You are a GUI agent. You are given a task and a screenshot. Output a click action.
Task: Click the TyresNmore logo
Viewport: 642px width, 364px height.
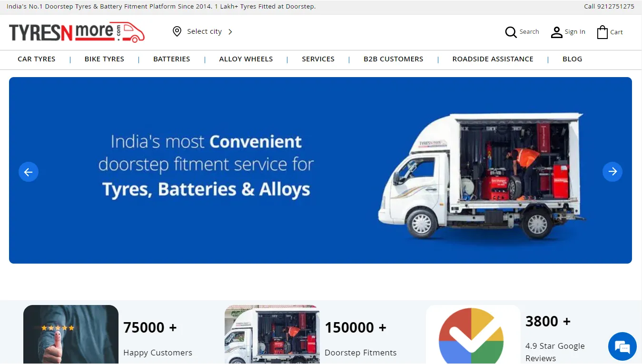click(77, 32)
